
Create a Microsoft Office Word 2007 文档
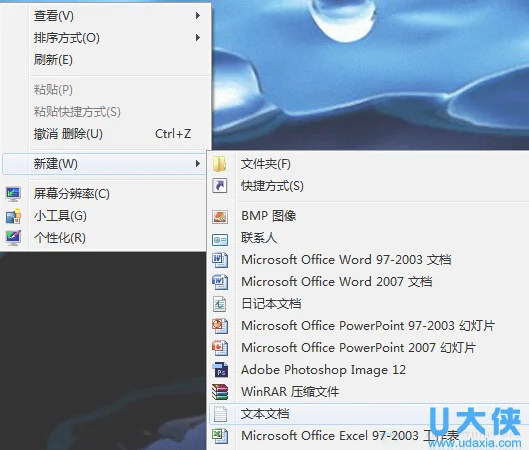coord(369,282)
